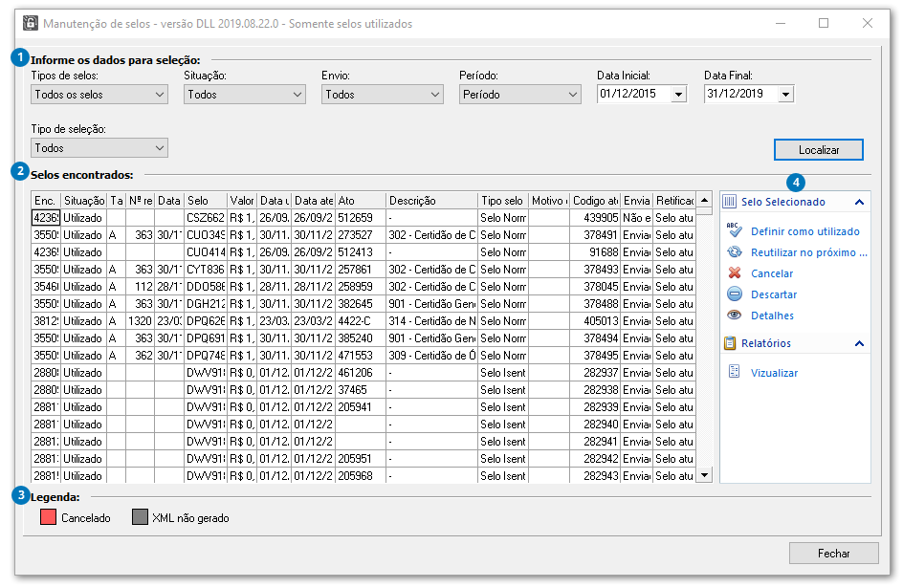Viewport: 903px width, 588px height.
Task: Click the Detalhes eye icon
Action: coord(735,315)
